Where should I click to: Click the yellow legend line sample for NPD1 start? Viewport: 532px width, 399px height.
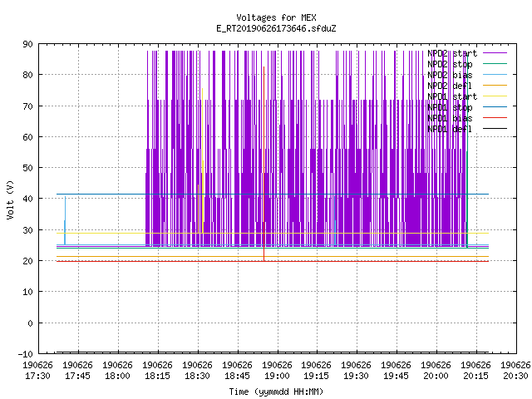[495, 96]
